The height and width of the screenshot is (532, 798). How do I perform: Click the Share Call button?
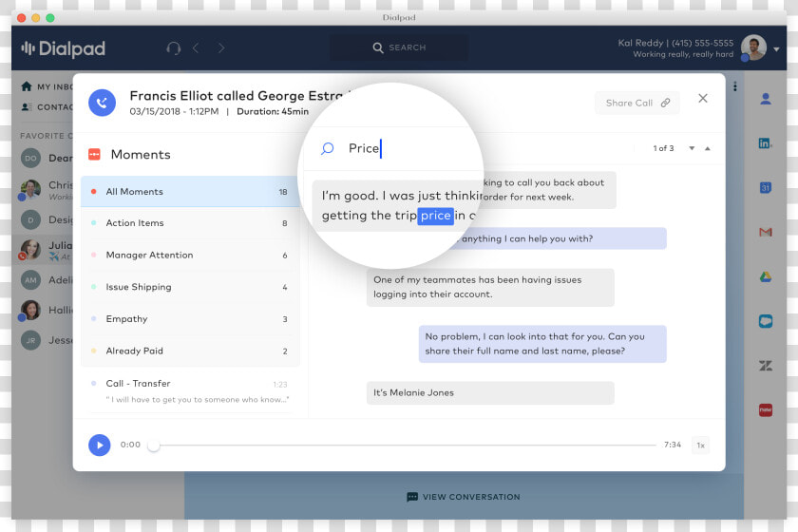click(637, 103)
